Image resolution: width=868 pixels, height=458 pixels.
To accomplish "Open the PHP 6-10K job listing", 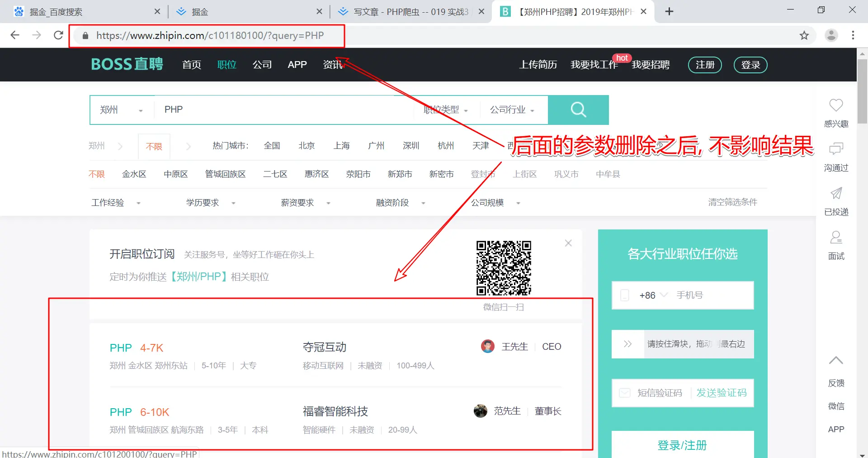I will pos(139,412).
